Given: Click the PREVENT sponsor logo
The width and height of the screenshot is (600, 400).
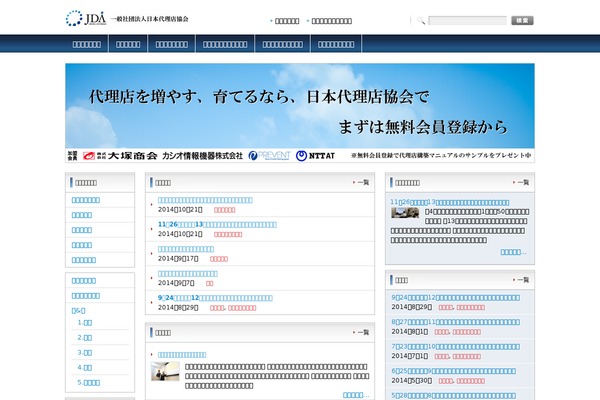Looking at the screenshot, I should tap(269, 155).
